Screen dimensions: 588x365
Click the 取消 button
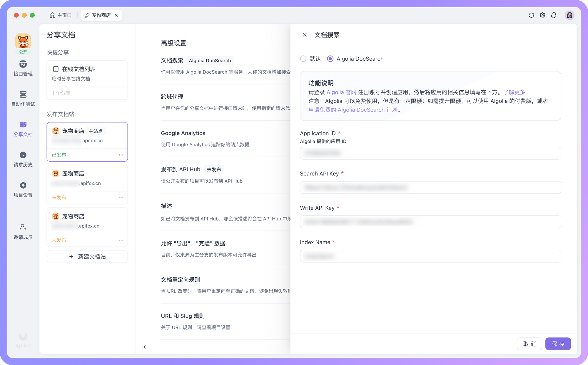529,344
